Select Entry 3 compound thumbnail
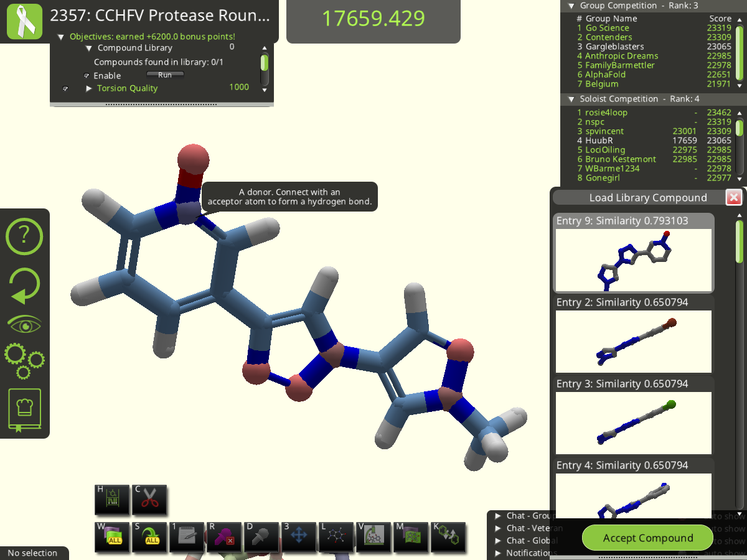The width and height of the screenshot is (747, 560). pyautogui.click(x=633, y=422)
